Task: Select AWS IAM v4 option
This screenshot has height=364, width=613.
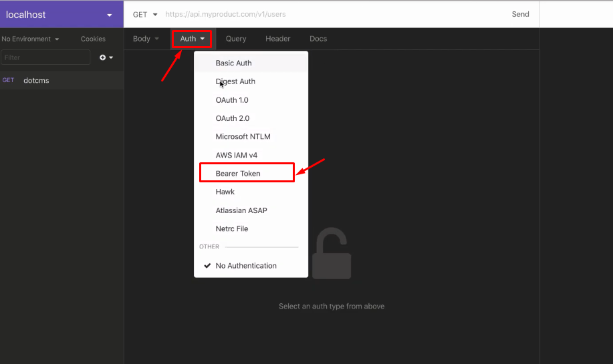Action: coord(236,155)
